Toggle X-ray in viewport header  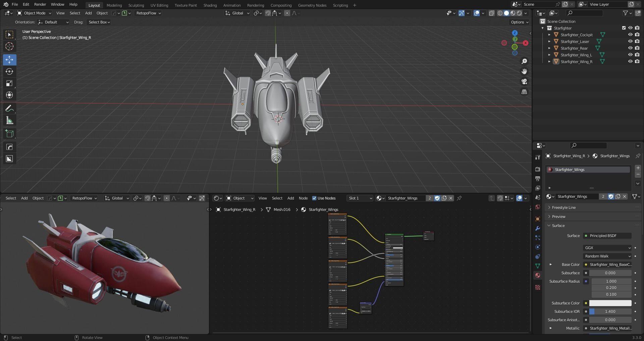pos(491,13)
